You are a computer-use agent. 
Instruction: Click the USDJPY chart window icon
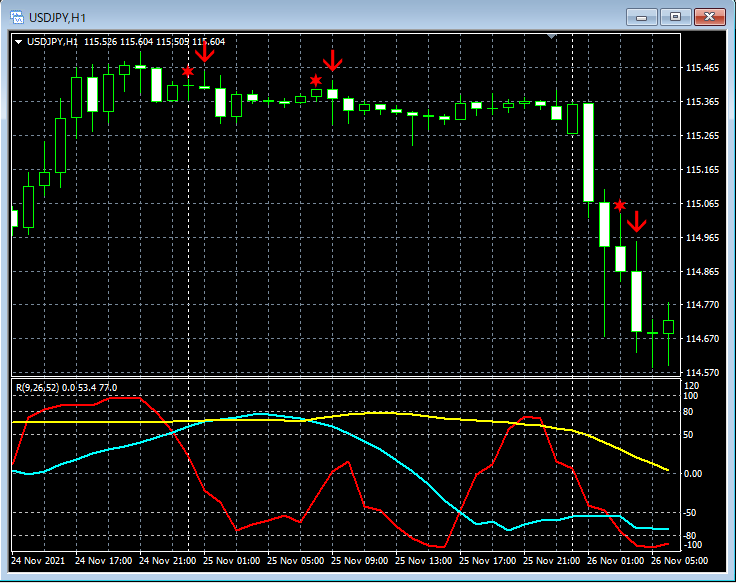click(17, 17)
